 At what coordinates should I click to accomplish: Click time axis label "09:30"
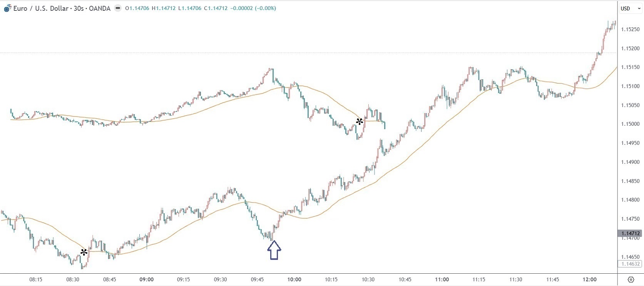click(221, 279)
